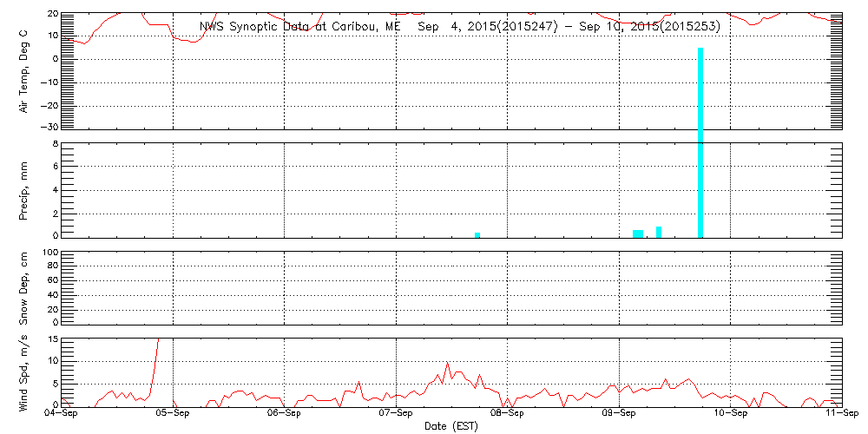The height and width of the screenshot is (434, 868).
Task: Pick the 06-Sep date tick label
Action: coord(285,415)
